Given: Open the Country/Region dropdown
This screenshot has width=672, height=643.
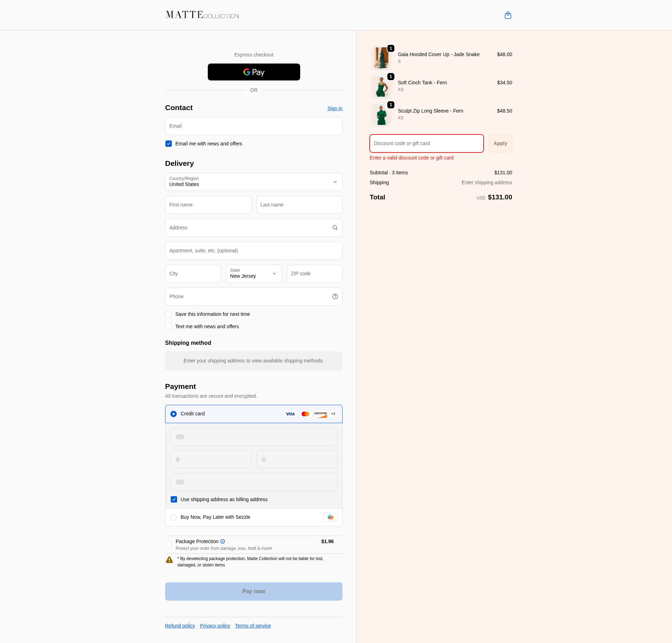Looking at the screenshot, I should coord(254,182).
